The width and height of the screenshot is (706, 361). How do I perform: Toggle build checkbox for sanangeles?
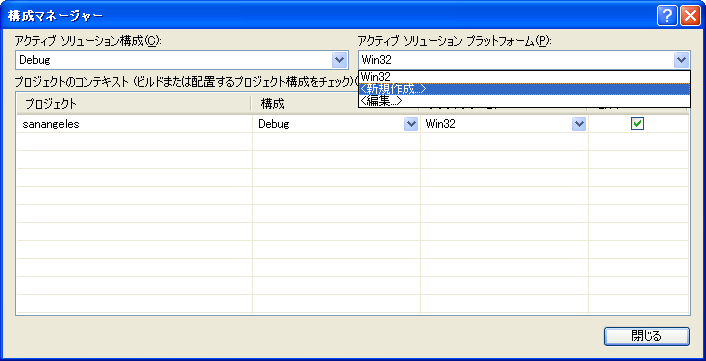click(638, 123)
